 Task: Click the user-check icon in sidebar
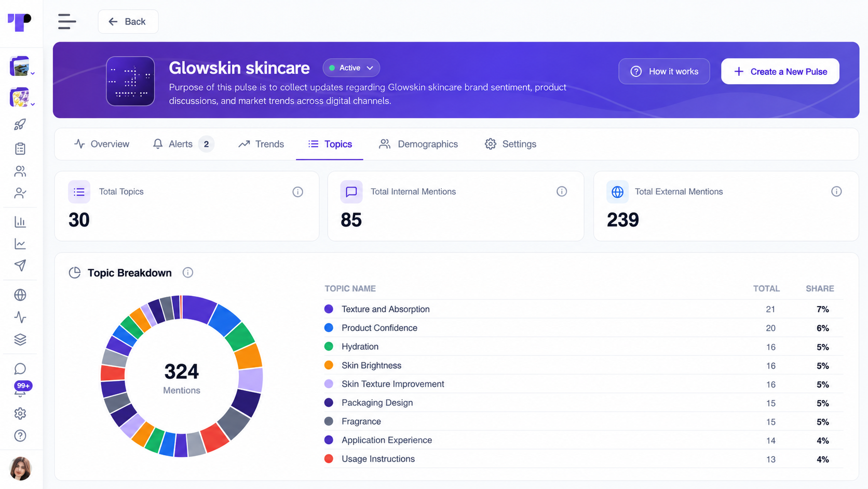pyautogui.click(x=20, y=193)
